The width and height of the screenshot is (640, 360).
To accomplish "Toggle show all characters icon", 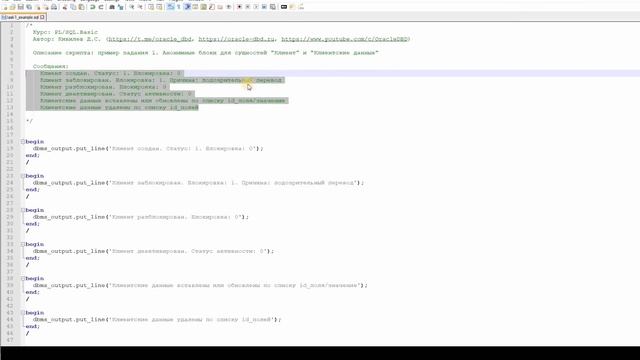I will click(178, 7).
